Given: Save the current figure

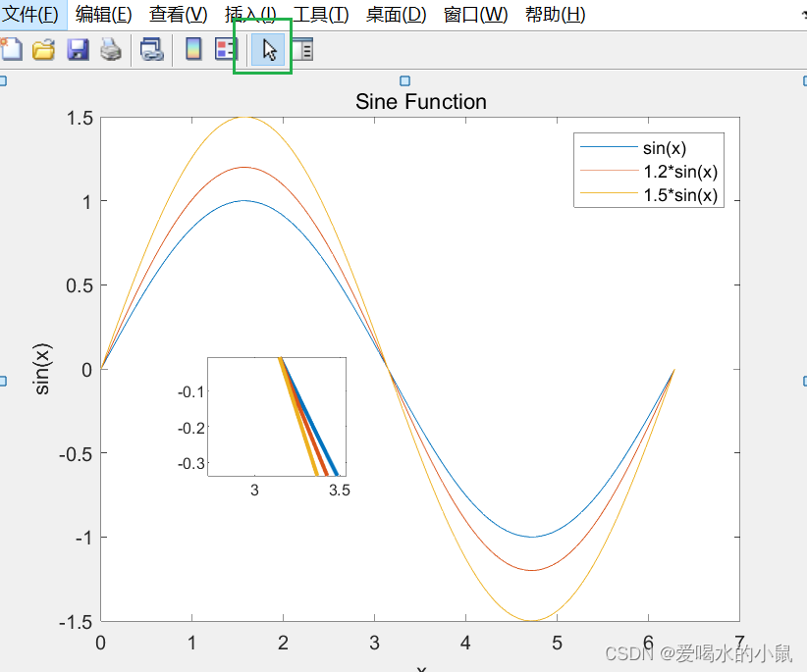Looking at the screenshot, I should [x=77, y=49].
